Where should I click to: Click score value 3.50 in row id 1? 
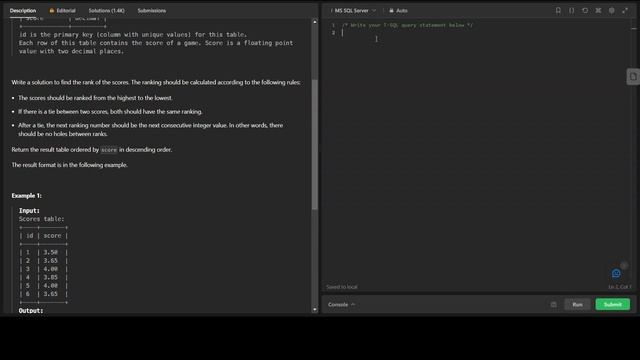click(x=51, y=252)
